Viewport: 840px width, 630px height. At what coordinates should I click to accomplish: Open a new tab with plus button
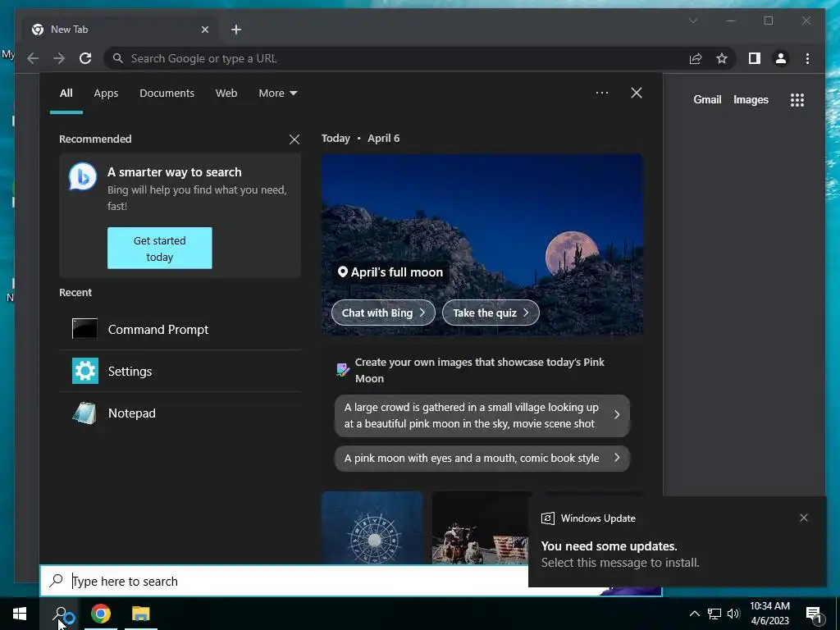tap(236, 30)
